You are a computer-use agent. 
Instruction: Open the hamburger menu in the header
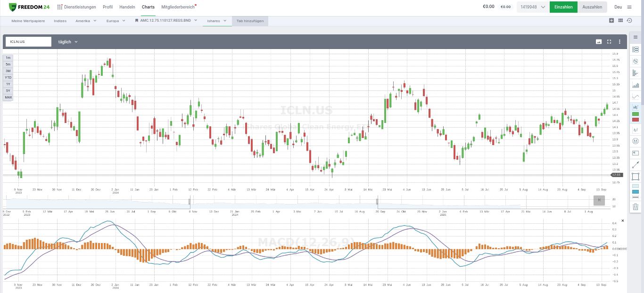click(629, 7)
